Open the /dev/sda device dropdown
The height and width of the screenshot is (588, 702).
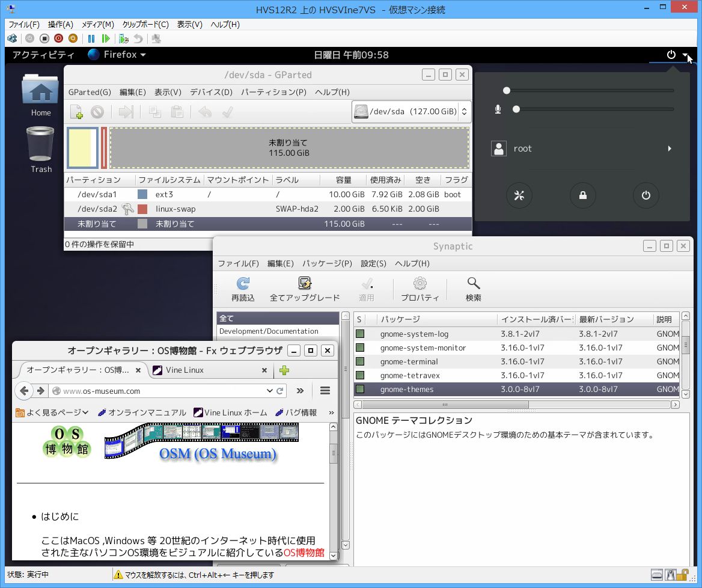tap(411, 112)
